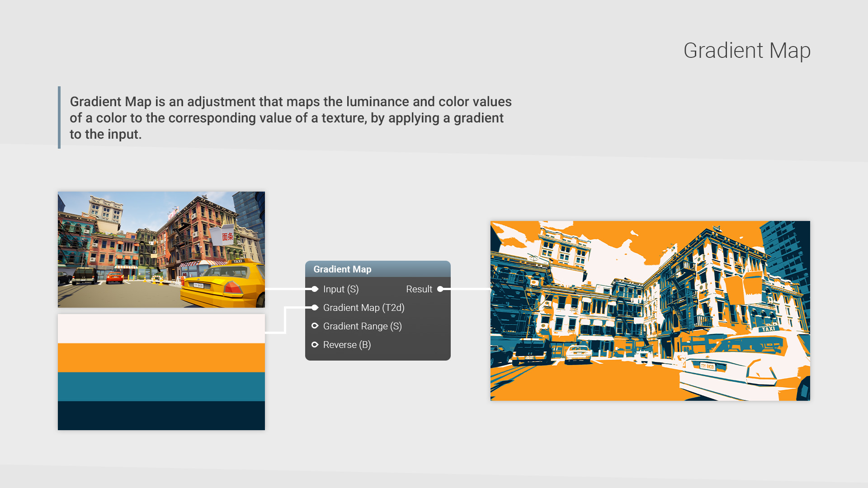This screenshot has width=868, height=488.
Task: Pick the dark navy gradient band
Action: click(x=161, y=415)
